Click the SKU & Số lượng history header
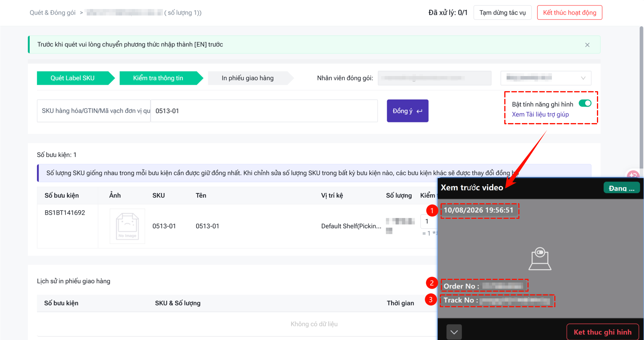This screenshot has width=644, height=340. [x=178, y=303]
